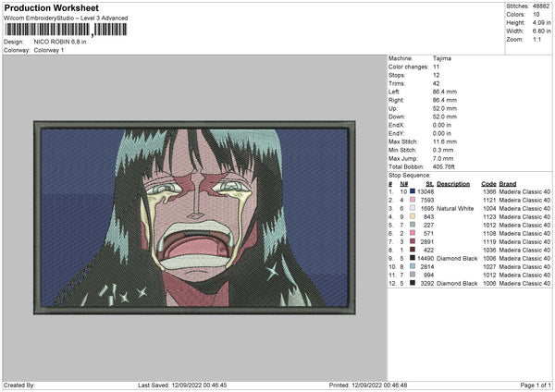Viewport: 555px width, 392px height.
Task: Click the Stops value 12
Action: coord(436,76)
